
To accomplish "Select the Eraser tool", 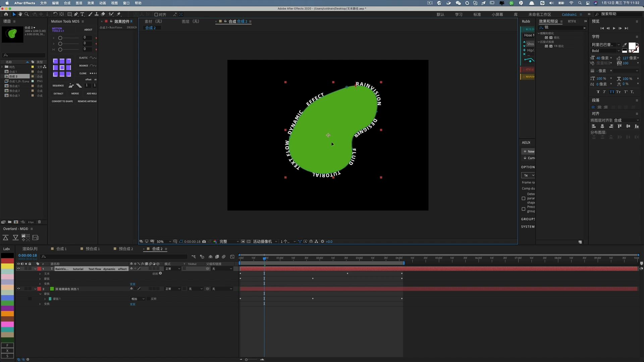I will 103,14.
